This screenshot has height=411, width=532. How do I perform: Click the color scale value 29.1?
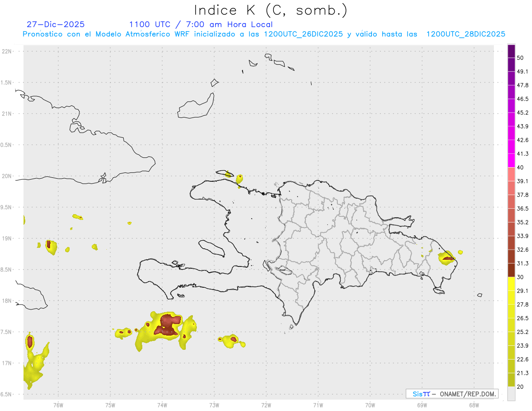[x=523, y=291]
